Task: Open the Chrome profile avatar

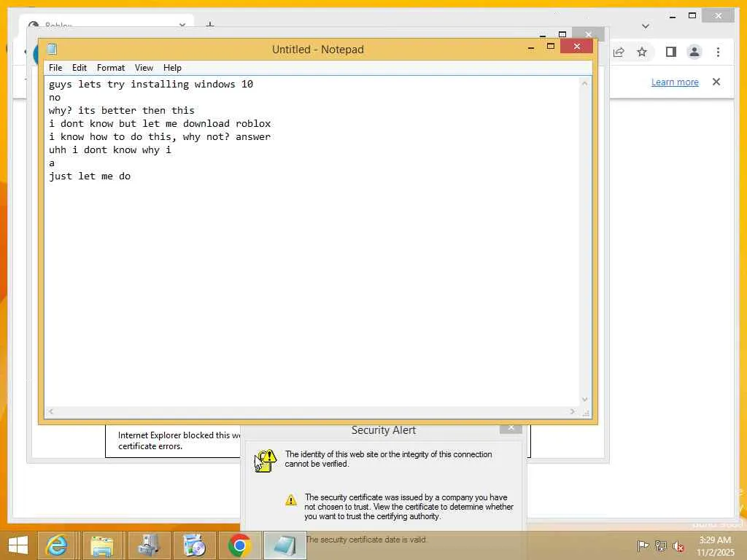Action: [694, 52]
